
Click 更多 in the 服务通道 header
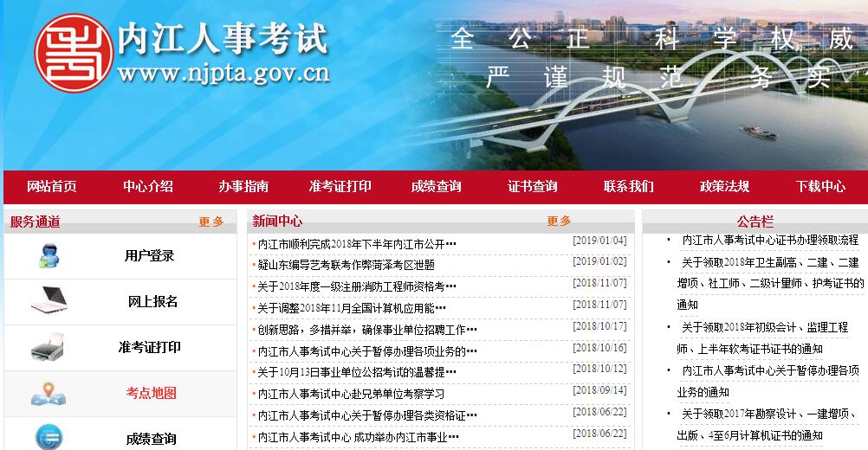pyautogui.click(x=211, y=222)
